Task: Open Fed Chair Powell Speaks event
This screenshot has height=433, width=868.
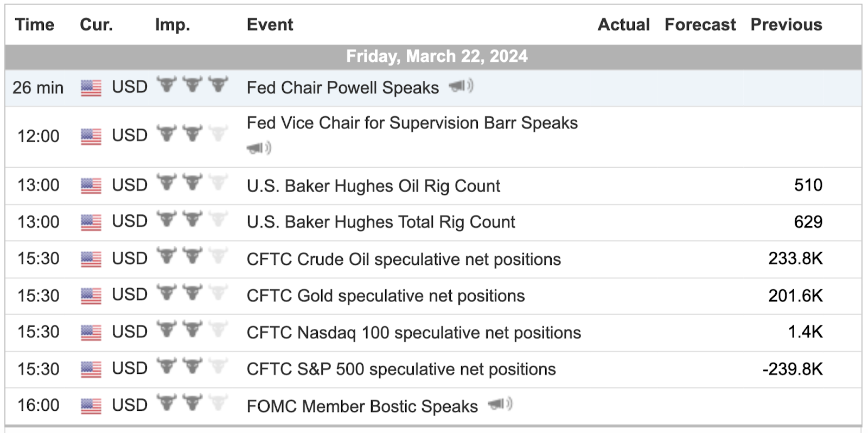Action: [343, 88]
